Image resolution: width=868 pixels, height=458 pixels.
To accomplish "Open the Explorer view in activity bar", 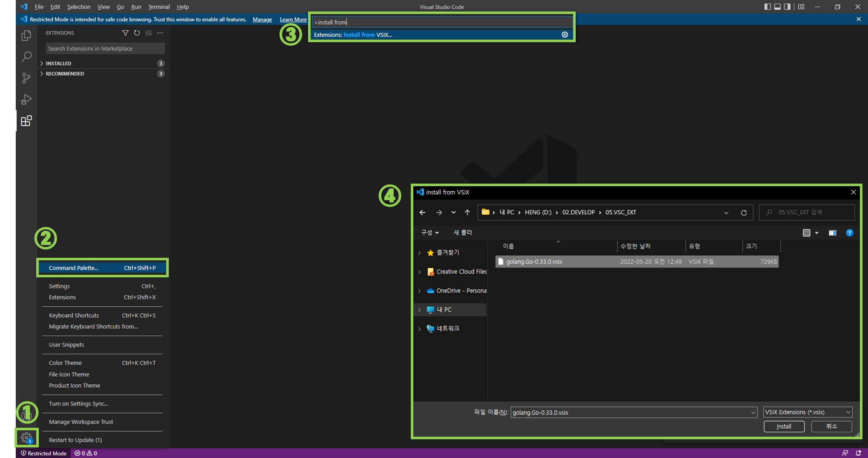I will 26,35.
